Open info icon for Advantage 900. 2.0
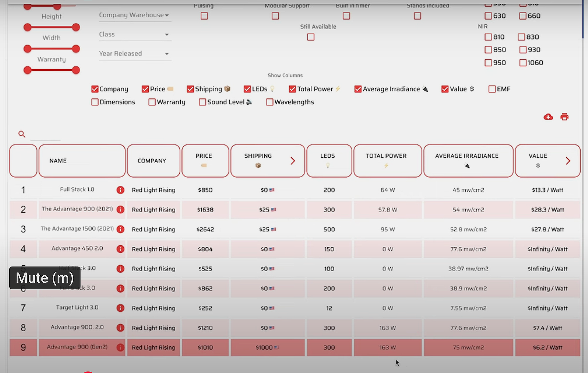 click(x=120, y=327)
